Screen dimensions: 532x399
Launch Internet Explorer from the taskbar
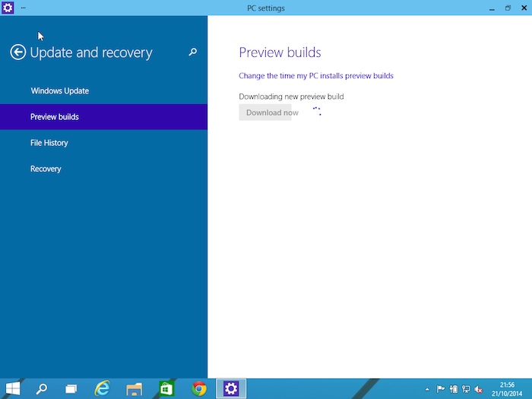coord(102,388)
